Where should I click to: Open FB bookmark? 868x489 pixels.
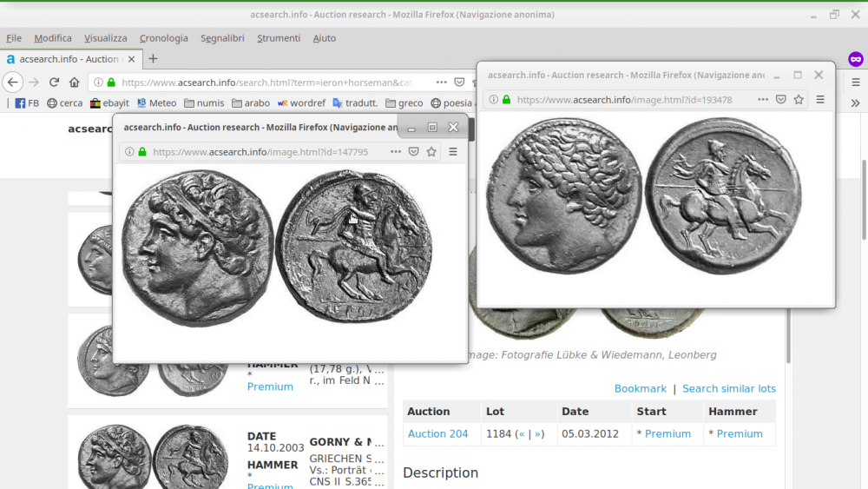coord(27,103)
